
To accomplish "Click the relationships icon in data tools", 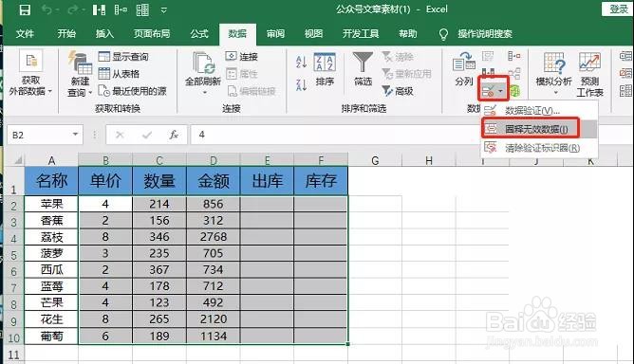I will pos(514,74).
